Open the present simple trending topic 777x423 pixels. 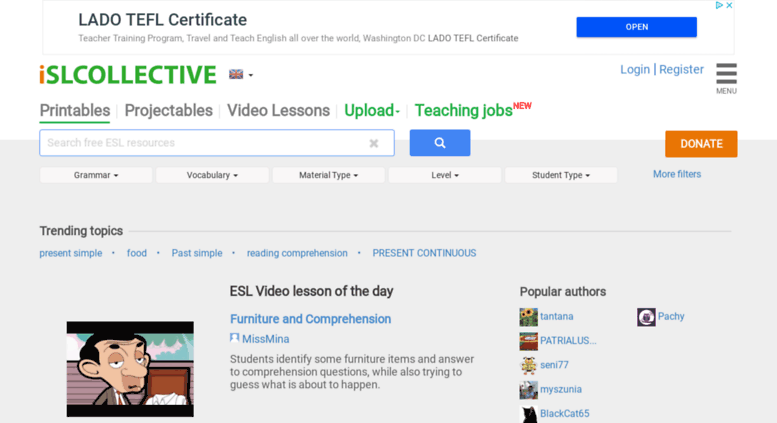tap(71, 253)
